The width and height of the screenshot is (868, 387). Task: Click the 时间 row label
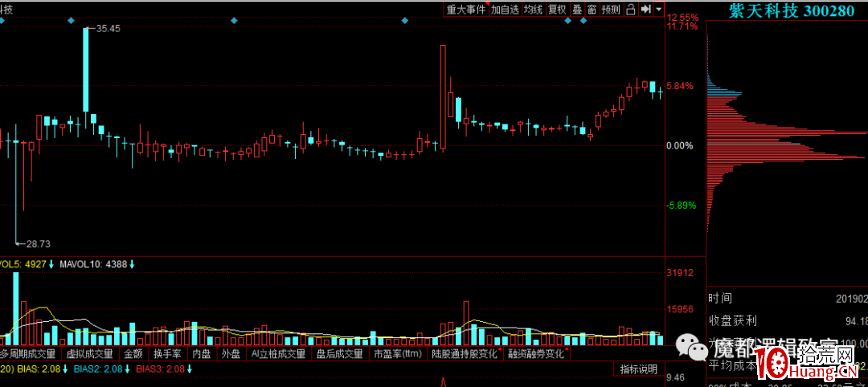(x=720, y=299)
